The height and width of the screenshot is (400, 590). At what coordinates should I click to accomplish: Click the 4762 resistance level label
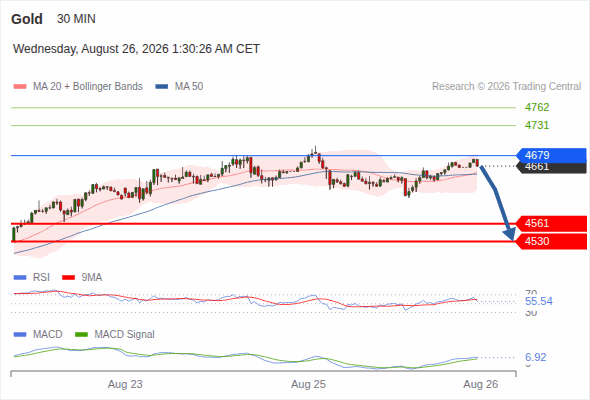[x=537, y=107]
